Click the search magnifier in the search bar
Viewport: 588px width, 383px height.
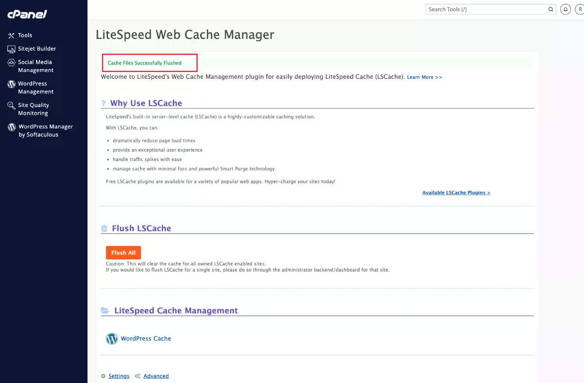(551, 9)
